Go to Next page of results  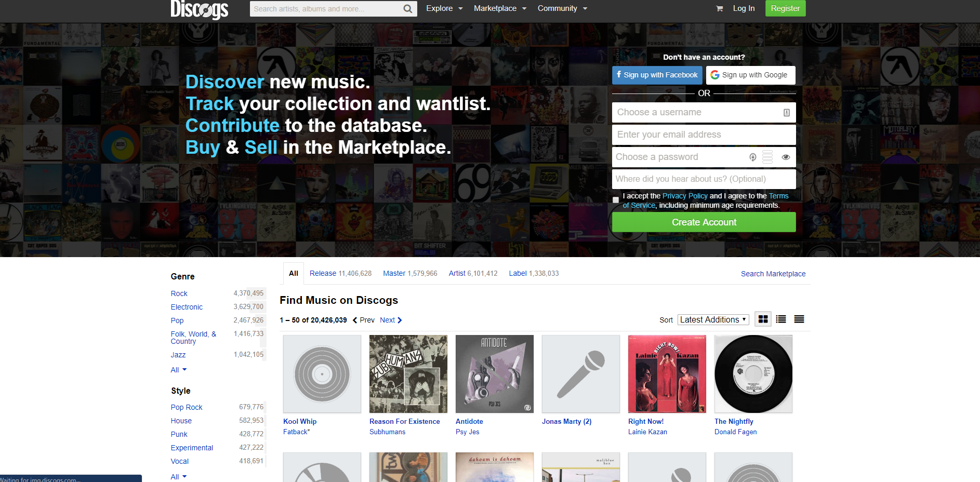point(391,320)
